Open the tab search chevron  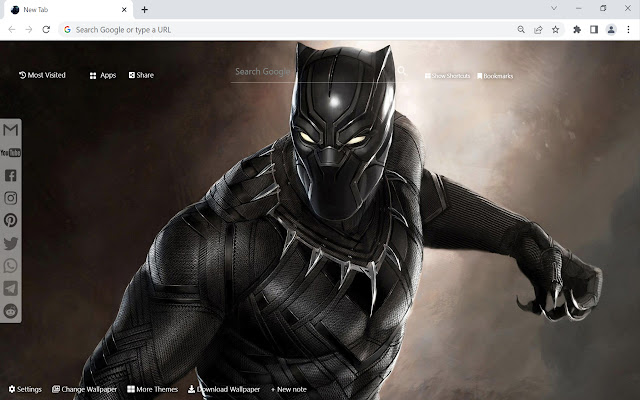[554, 8]
